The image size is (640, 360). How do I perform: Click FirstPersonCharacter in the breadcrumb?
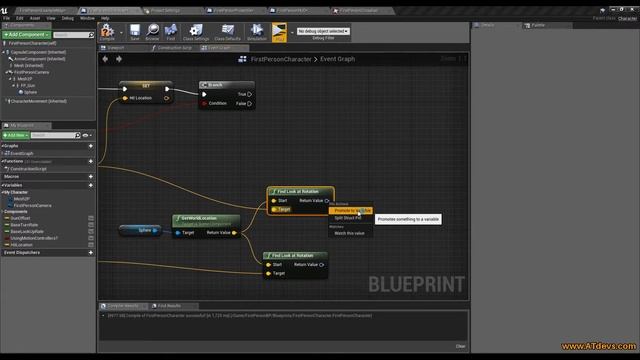(x=281, y=59)
